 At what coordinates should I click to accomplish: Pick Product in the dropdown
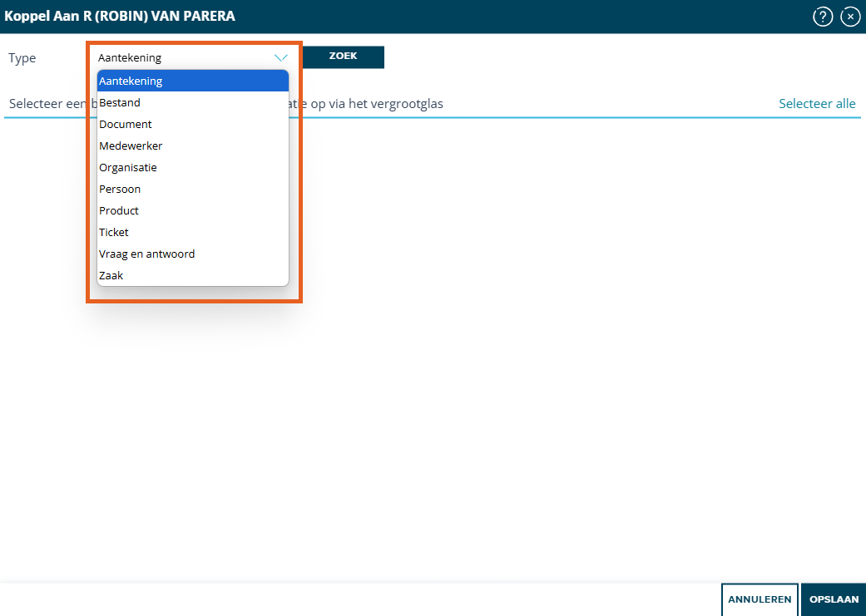click(193, 210)
